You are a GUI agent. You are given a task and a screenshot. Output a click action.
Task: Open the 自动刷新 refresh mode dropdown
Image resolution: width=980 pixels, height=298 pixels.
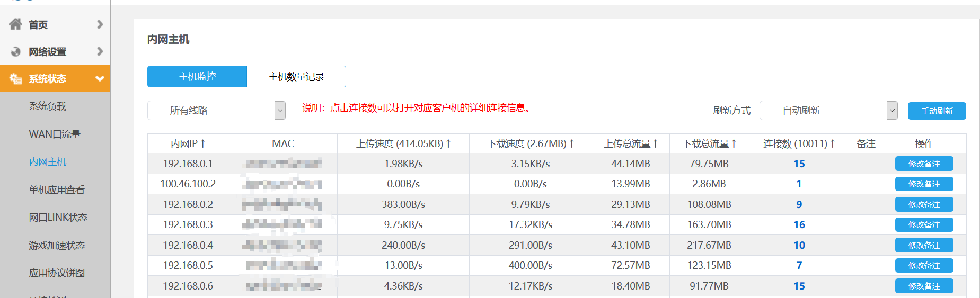point(892,111)
